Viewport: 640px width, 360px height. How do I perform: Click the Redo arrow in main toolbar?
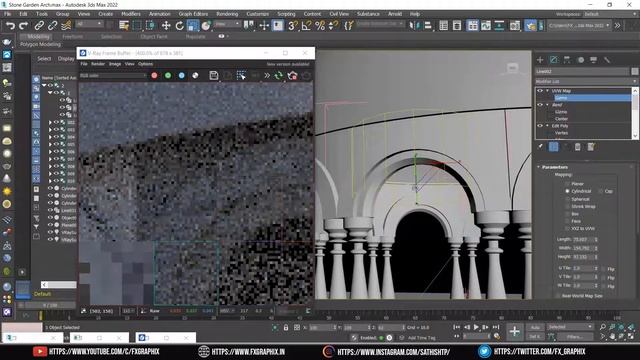pos(24,26)
